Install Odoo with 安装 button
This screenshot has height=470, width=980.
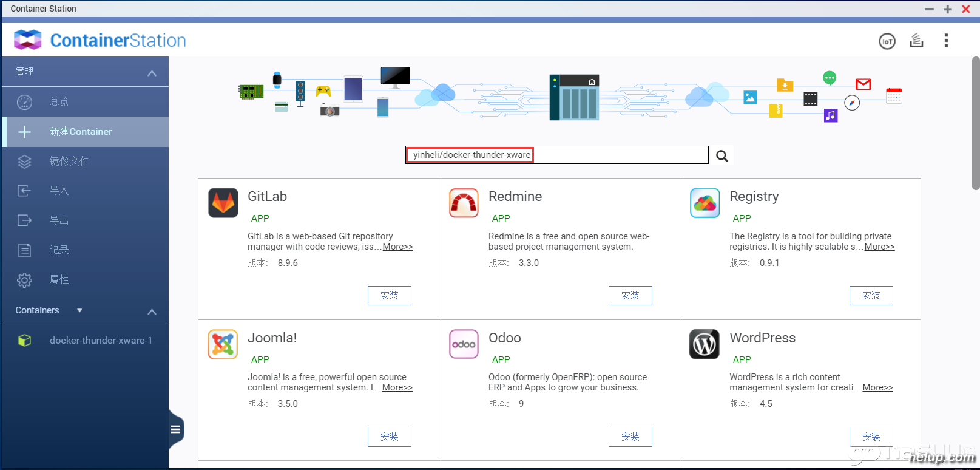[x=630, y=437]
